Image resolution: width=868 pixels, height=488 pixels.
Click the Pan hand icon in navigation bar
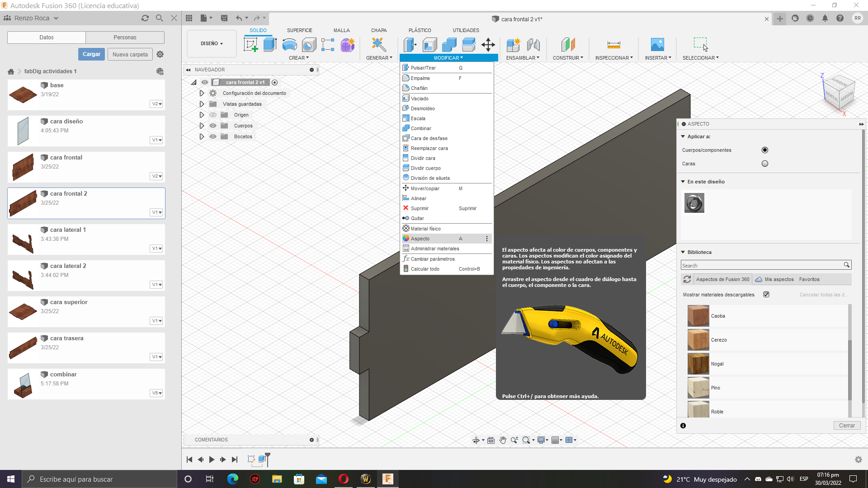pyautogui.click(x=503, y=440)
